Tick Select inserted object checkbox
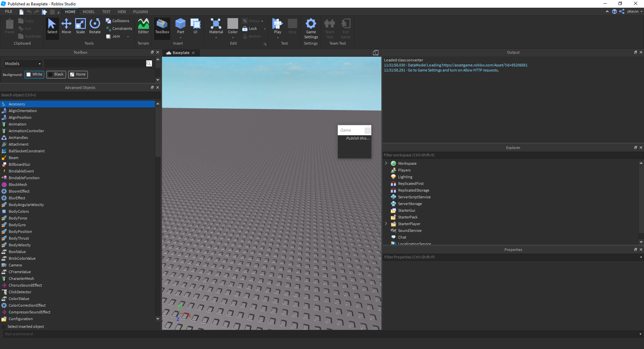This screenshot has height=349, width=644. [x=4, y=327]
